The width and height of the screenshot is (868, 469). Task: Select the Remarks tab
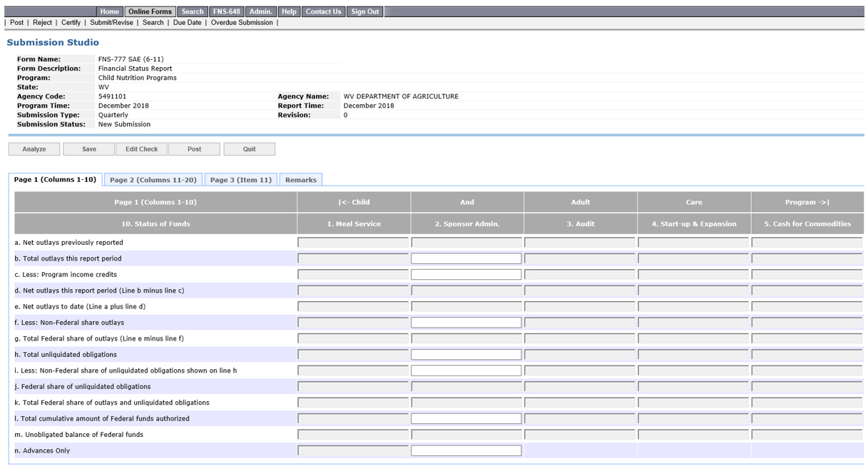click(300, 180)
